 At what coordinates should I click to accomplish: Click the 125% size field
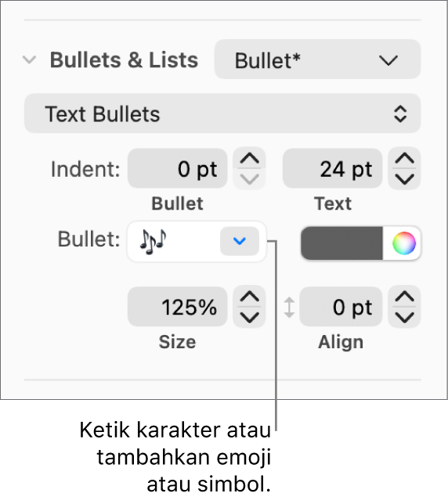point(178,307)
